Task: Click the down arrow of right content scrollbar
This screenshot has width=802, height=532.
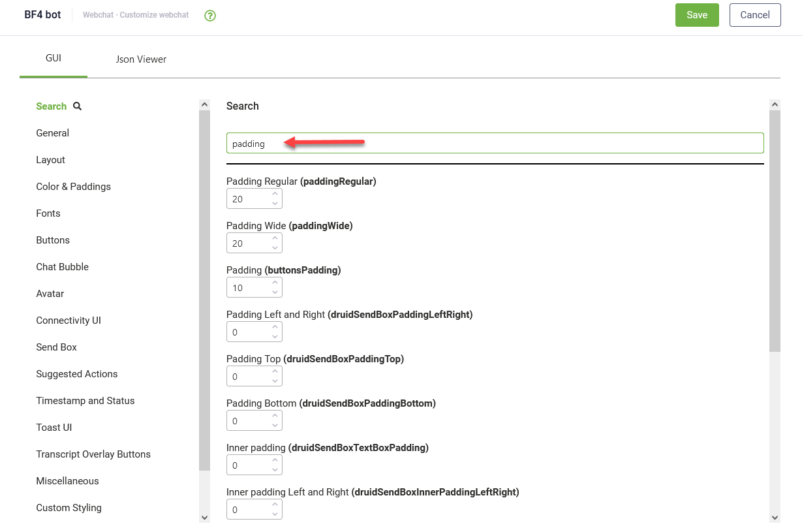Action: click(775, 517)
